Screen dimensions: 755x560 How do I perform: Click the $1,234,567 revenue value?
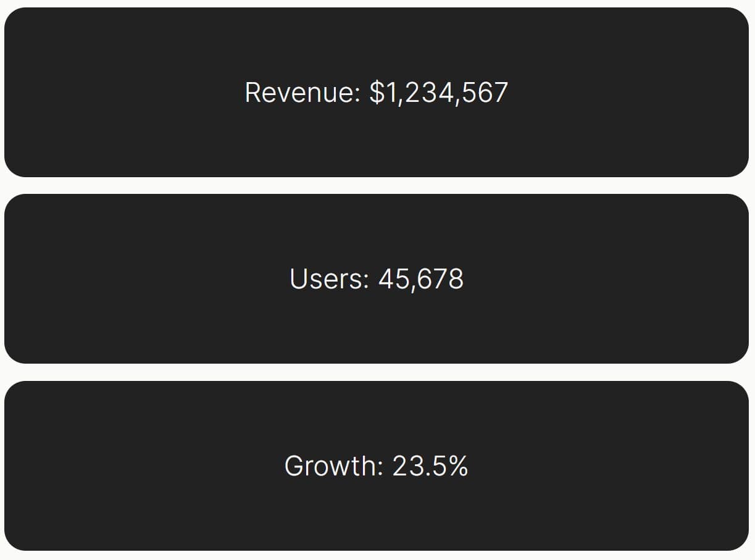[439, 93]
